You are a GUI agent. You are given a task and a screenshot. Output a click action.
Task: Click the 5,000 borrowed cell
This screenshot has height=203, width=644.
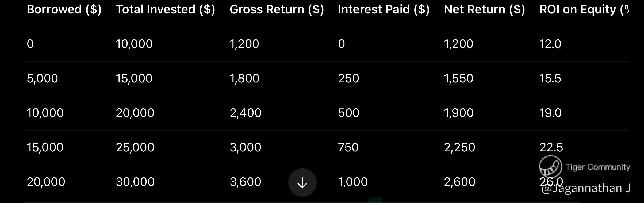[42, 78]
